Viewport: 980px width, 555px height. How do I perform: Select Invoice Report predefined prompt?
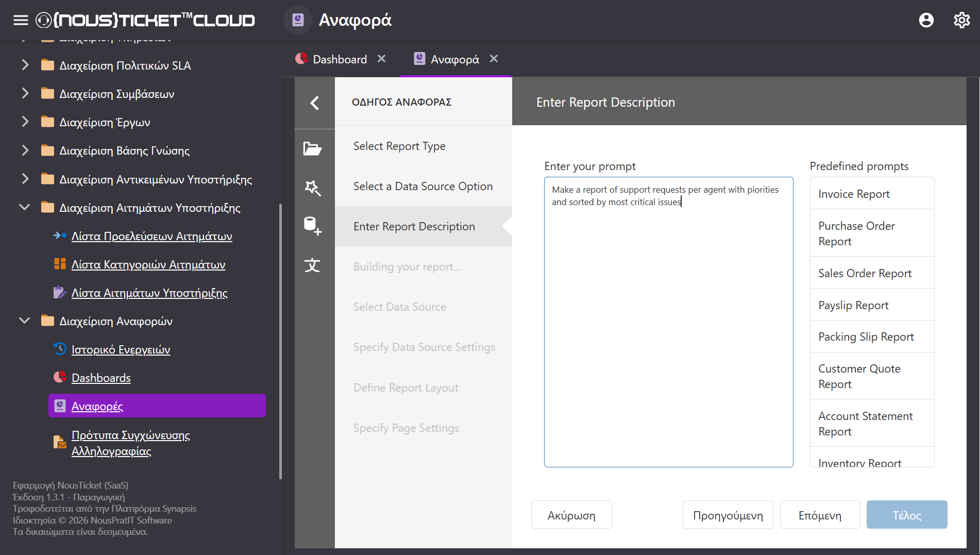(872, 194)
